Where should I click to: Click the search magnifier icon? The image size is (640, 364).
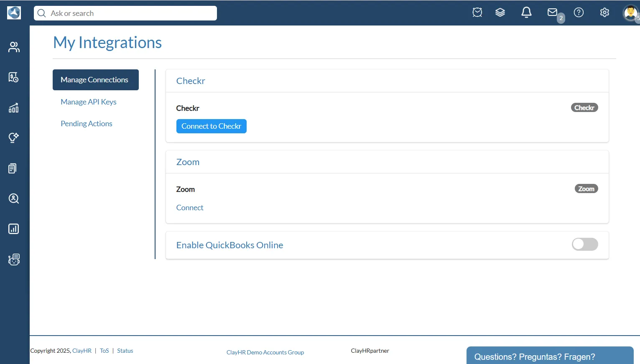pos(41,13)
